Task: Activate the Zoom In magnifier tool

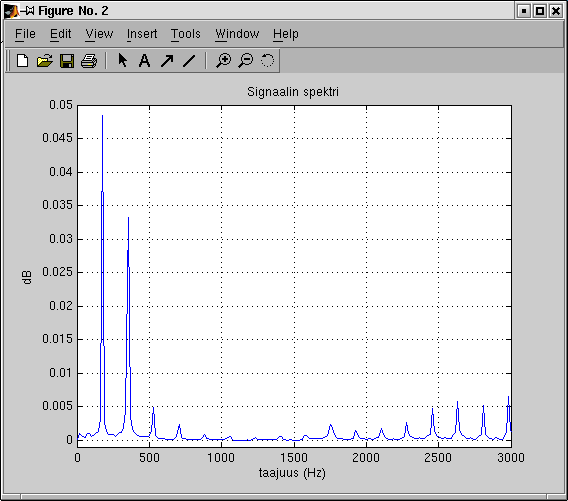Action: pyautogui.click(x=224, y=60)
